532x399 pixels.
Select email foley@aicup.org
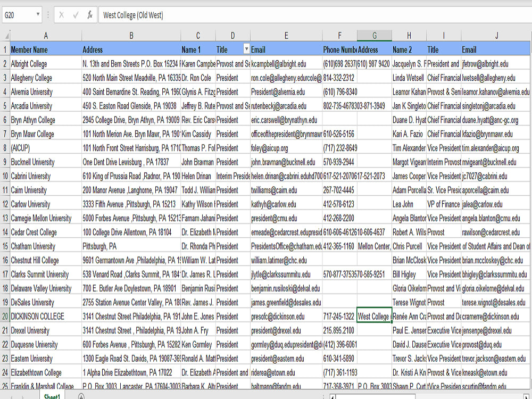pos(286,148)
